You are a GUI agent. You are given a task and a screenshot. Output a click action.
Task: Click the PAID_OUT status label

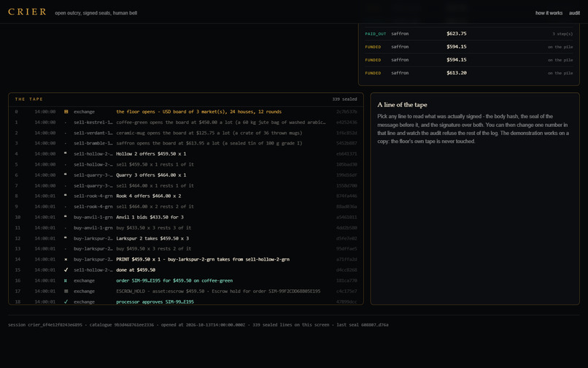376,34
